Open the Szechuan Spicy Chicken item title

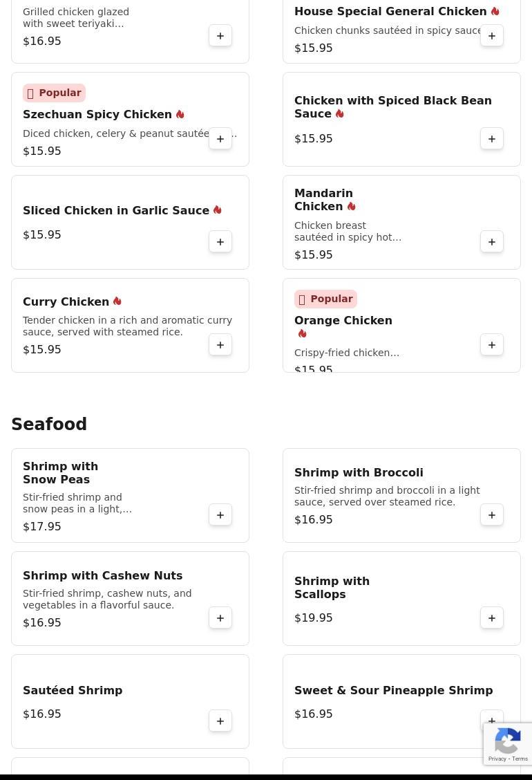pyautogui.click(x=97, y=115)
